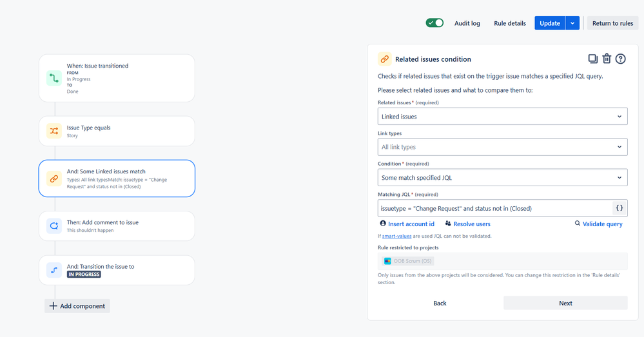Click Validate query
This screenshot has height=337, width=644.
[x=598, y=224]
